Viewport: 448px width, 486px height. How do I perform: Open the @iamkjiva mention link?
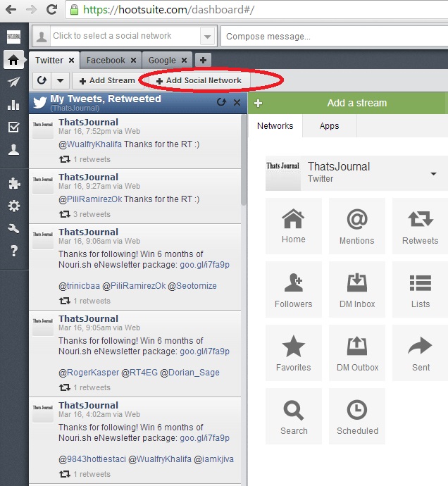(213, 459)
